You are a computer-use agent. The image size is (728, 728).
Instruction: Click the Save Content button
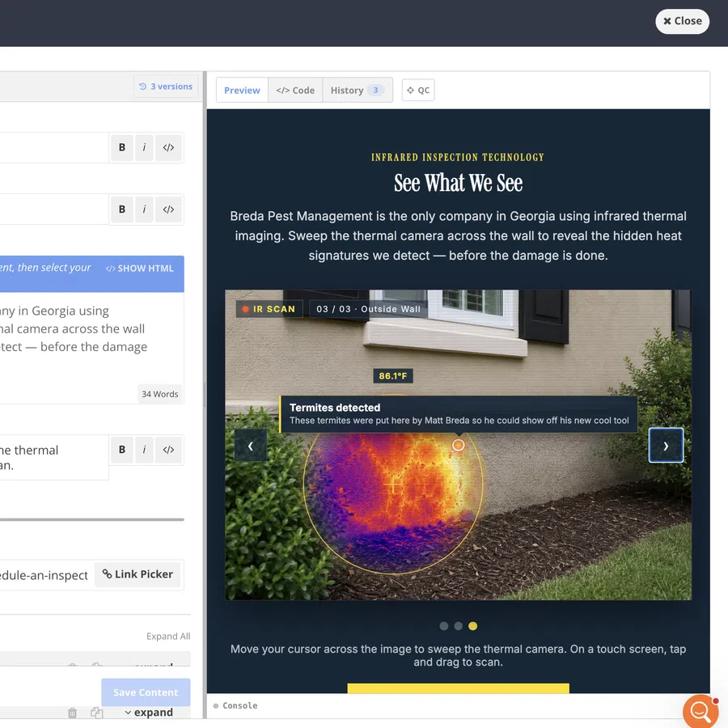[x=146, y=692]
